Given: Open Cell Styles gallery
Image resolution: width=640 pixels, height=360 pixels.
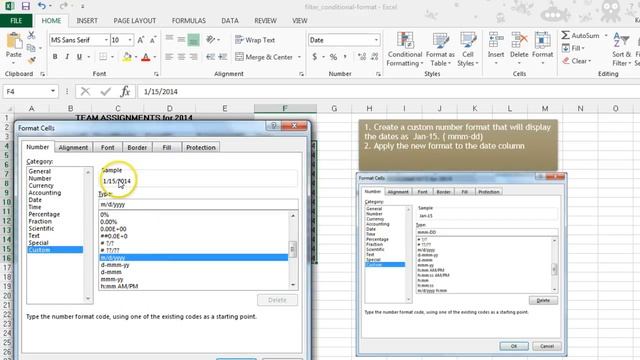Looking at the screenshot, I should (x=468, y=49).
